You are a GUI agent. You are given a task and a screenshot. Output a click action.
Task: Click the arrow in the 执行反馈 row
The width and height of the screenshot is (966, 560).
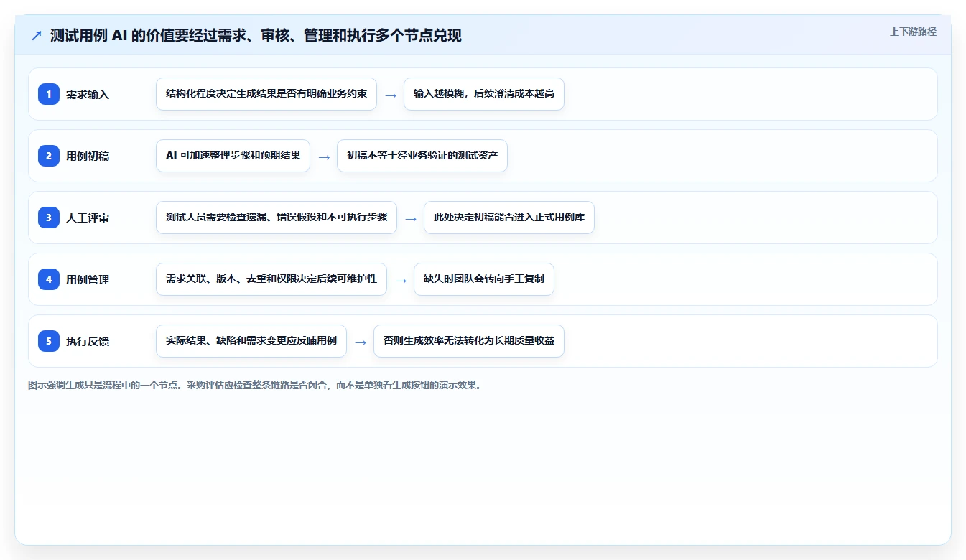[x=361, y=342]
